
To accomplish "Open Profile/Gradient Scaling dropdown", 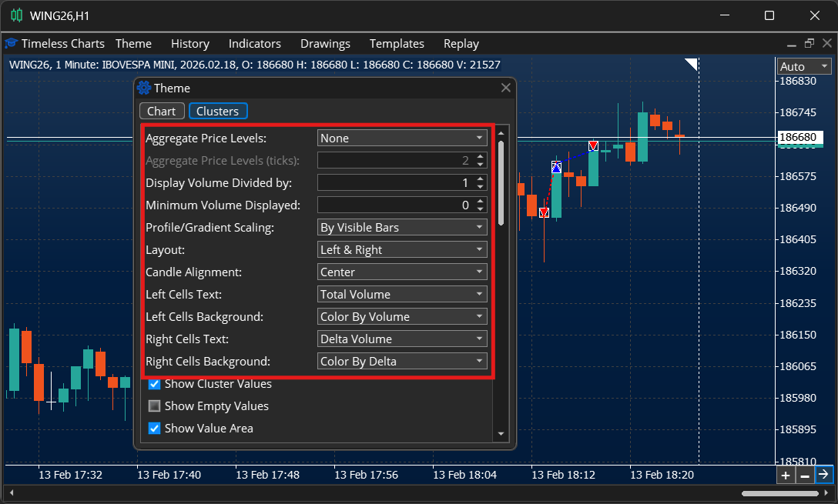I will pos(402,227).
